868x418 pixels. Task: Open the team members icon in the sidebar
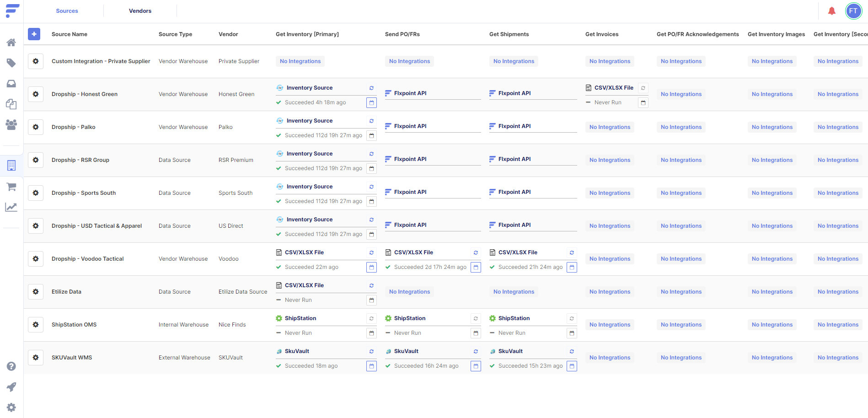pos(11,125)
